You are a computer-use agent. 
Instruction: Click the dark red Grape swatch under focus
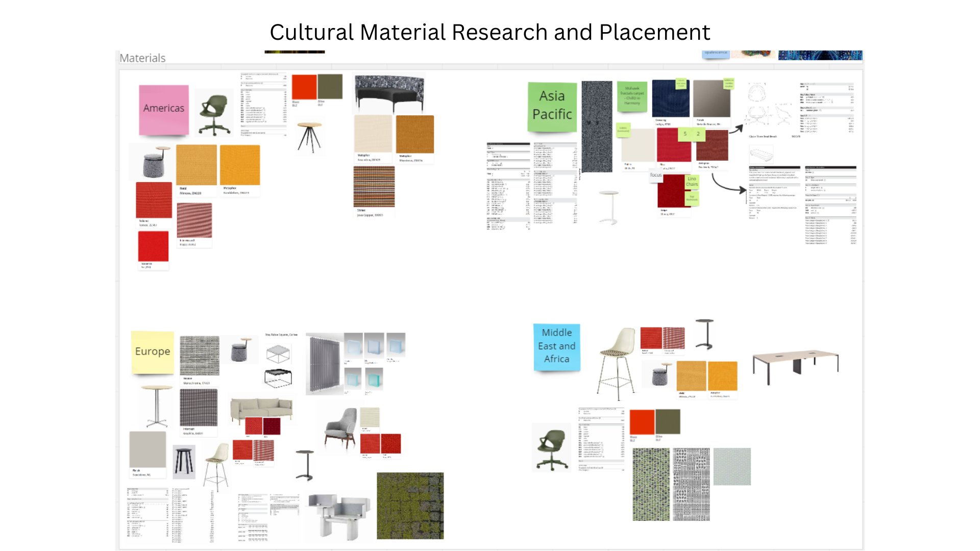point(674,191)
